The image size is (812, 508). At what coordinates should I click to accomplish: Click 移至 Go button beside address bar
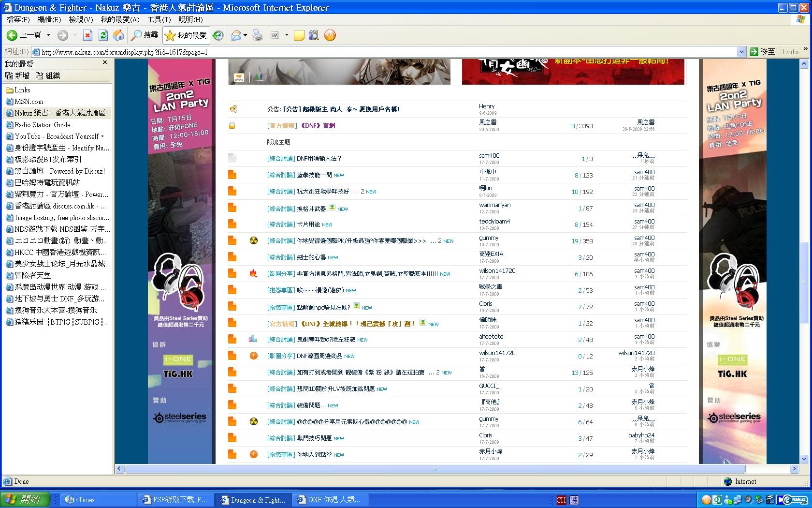(x=762, y=52)
